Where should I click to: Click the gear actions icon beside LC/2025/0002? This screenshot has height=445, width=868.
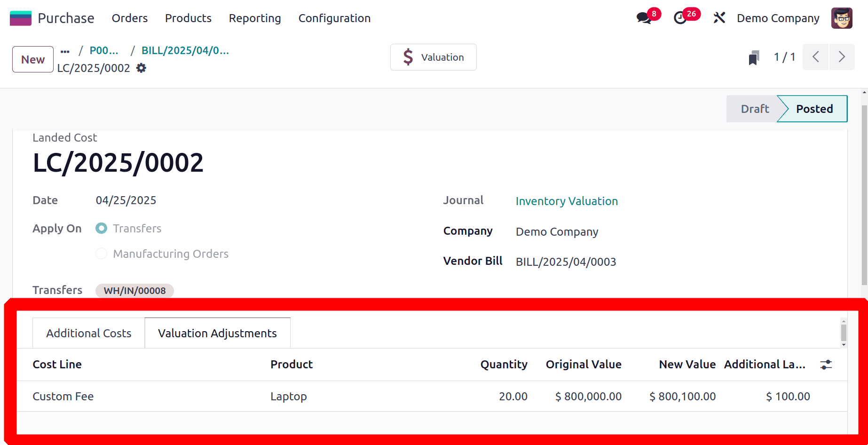pyautogui.click(x=141, y=68)
